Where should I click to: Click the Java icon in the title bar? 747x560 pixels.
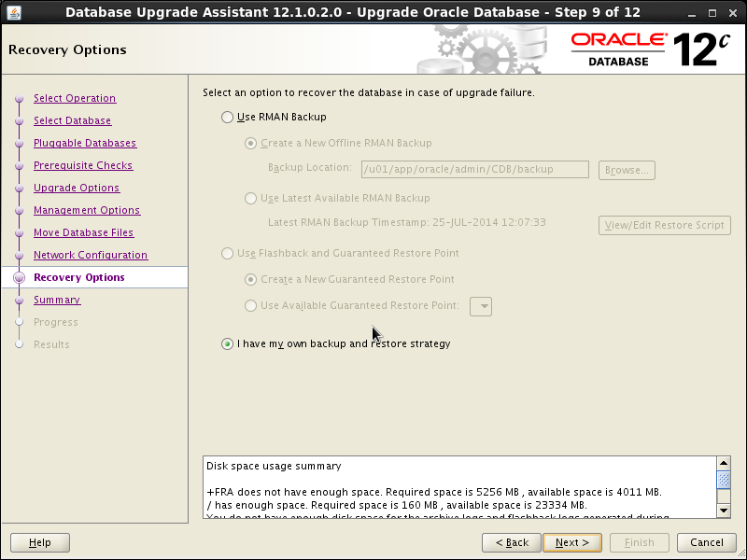[14, 12]
